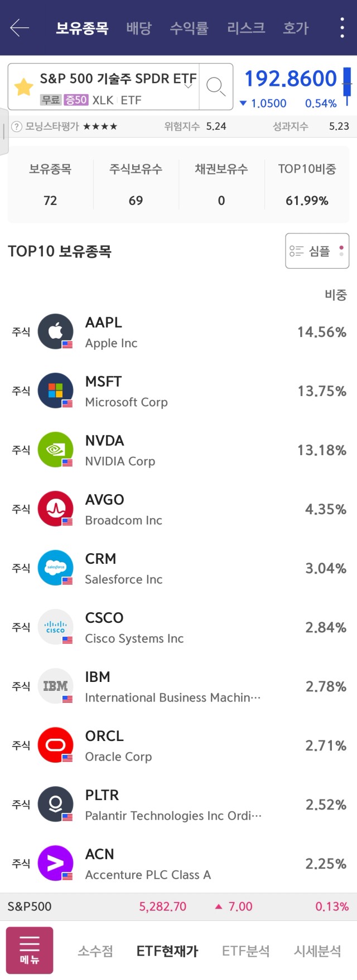This screenshot has height=980, width=357.
Task: Select the NVIDIA logo icon
Action: tap(56, 450)
